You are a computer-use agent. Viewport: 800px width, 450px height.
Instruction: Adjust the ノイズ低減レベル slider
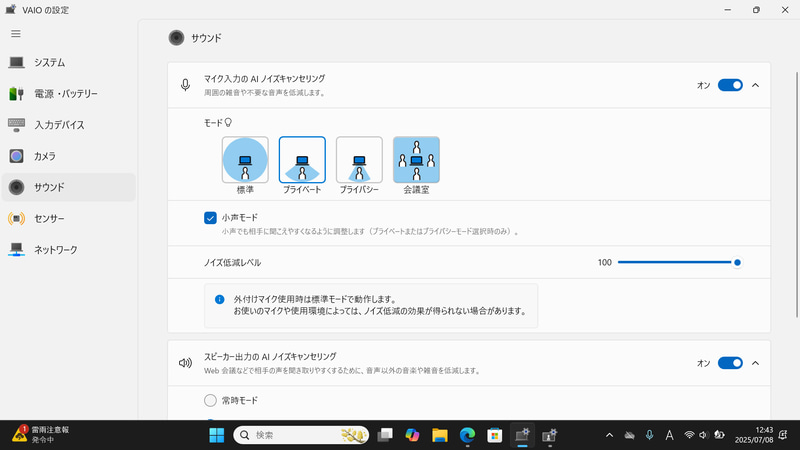coord(680,262)
